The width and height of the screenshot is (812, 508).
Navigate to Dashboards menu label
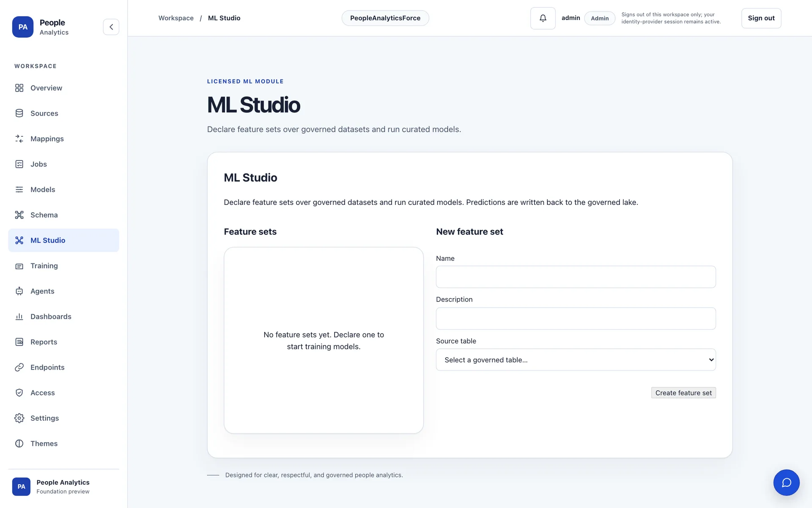tap(51, 316)
